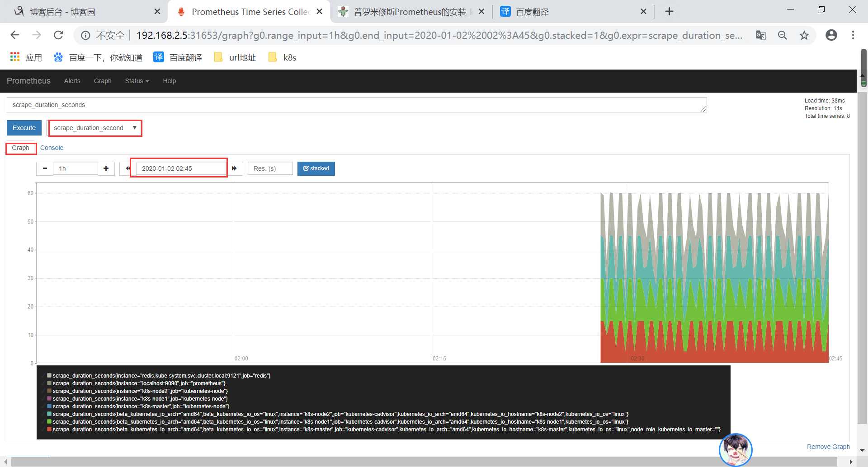The width and height of the screenshot is (868, 467).
Task: Select the Graph view tab
Action: (x=20, y=148)
